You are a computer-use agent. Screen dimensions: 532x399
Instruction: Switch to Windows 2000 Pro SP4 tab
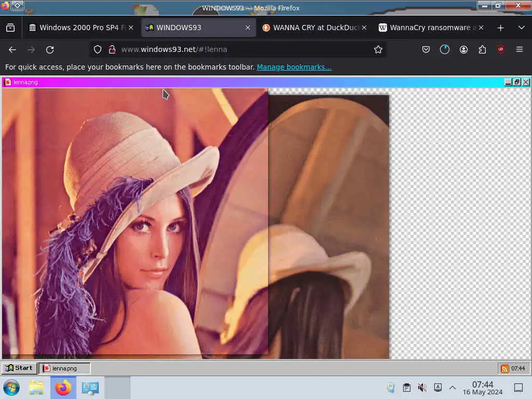81,28
